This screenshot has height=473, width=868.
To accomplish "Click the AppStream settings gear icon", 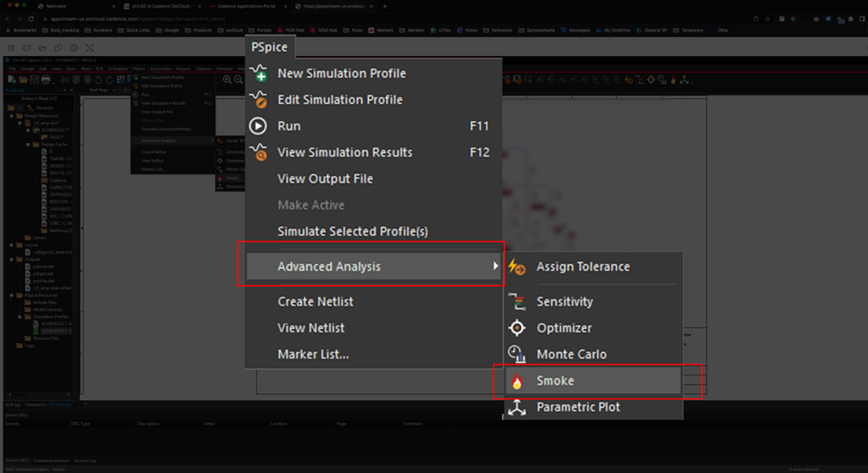I will [x=74, y=48].
